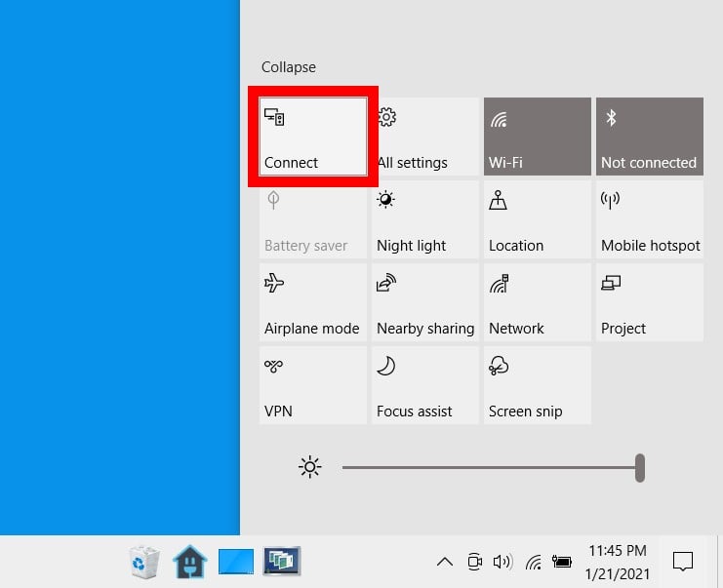Turn on Location tile
This screenshot has width=723, height=588.
tap(537, 219)
